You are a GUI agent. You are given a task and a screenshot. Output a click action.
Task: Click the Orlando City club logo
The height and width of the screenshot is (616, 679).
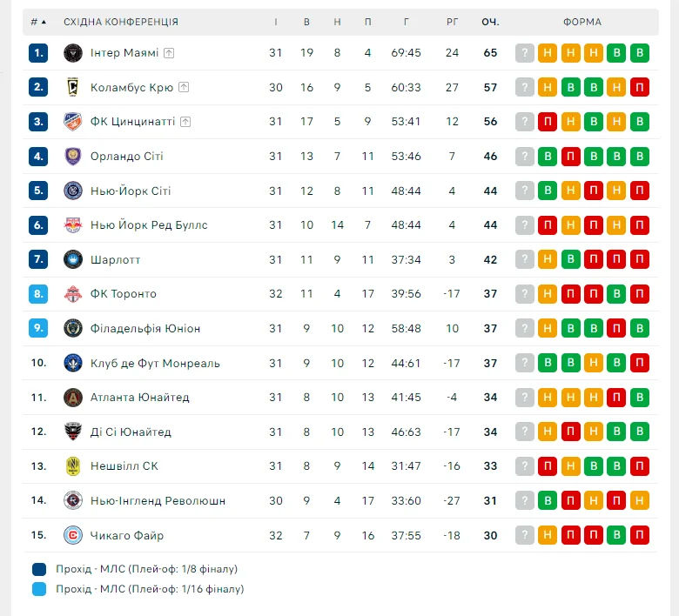(73, 157)
